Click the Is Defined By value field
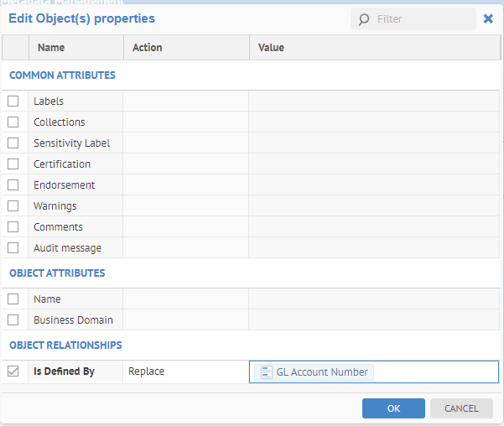This screenshot has height=426, width=504. (434, 372)
